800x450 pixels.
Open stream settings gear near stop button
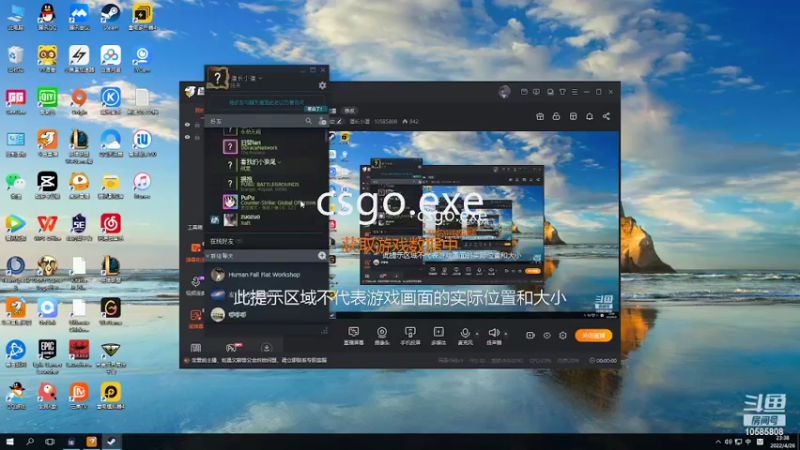point(563,335)
